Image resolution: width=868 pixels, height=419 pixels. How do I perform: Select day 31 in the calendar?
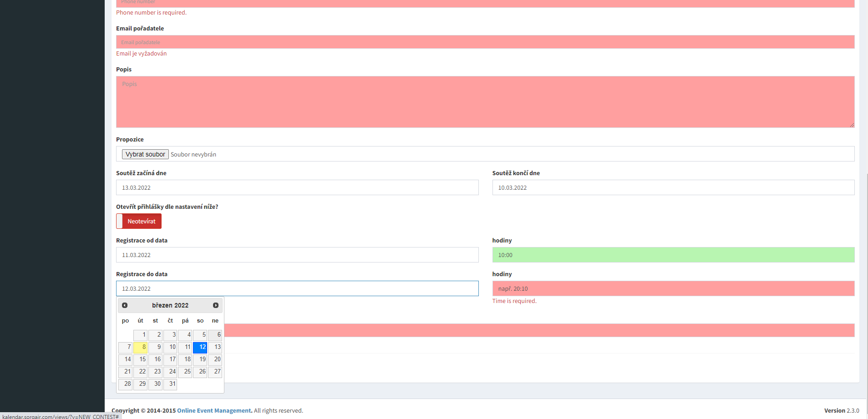(170, 384)
